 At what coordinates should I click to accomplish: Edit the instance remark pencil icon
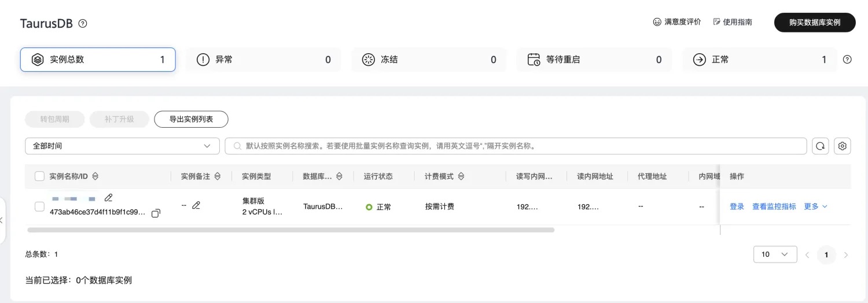196,205
